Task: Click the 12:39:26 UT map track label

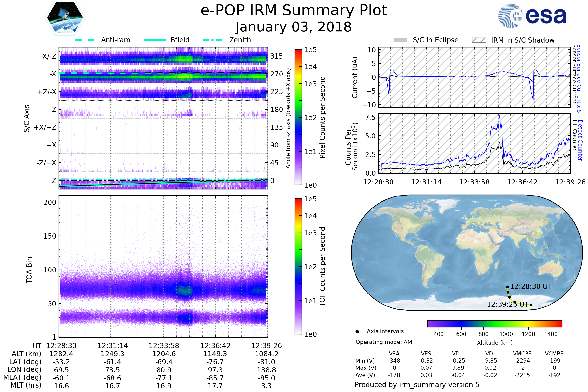Action: click(x=507, y=304)
